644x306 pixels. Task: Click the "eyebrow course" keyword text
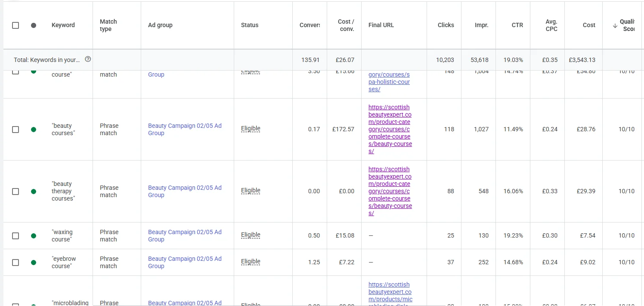[64, 263]
